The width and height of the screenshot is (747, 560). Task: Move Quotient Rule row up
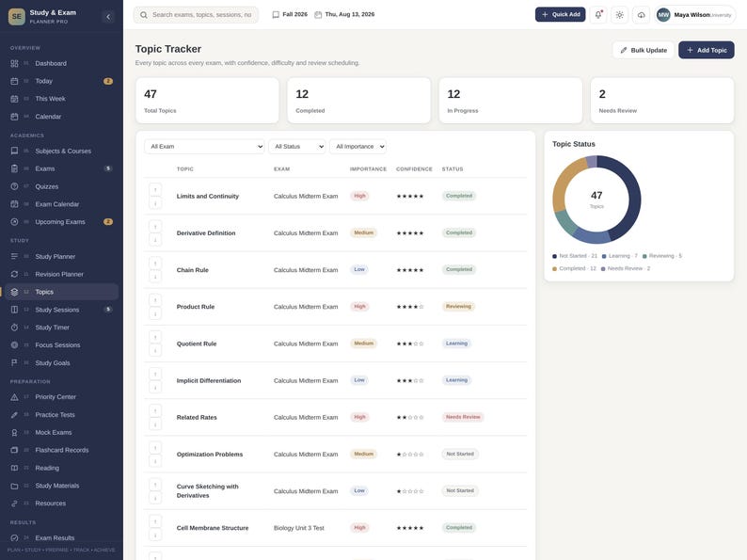pyautogui.click(x=155, y=337)
